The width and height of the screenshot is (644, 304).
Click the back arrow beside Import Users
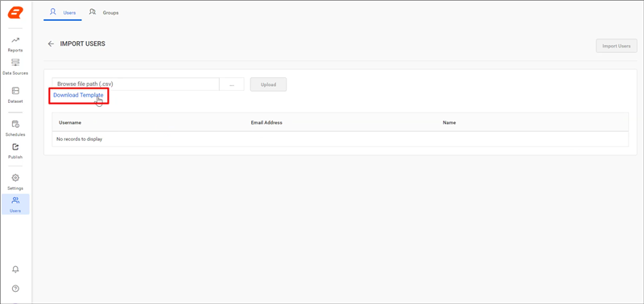[x=51, y=44]
